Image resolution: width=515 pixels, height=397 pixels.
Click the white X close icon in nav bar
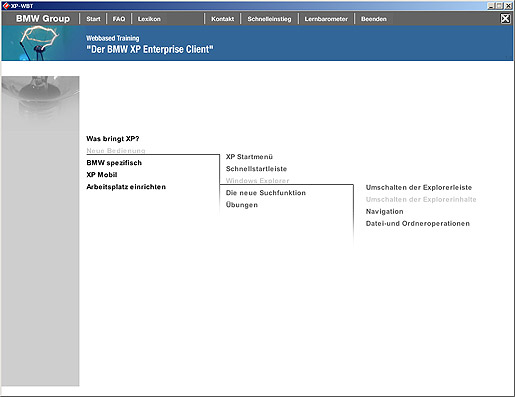[x=505, y=19]
